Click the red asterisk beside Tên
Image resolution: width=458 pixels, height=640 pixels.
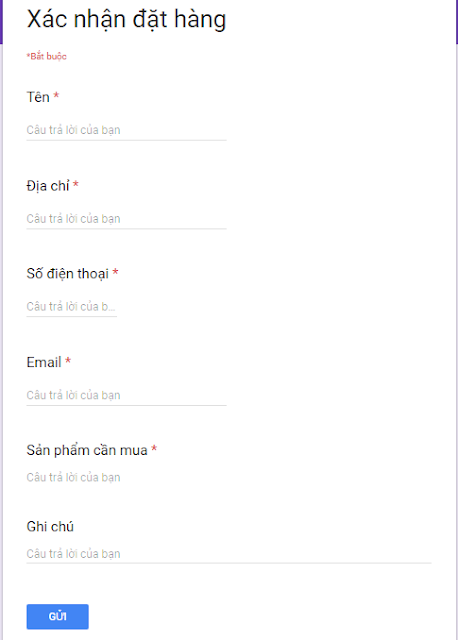56,96
